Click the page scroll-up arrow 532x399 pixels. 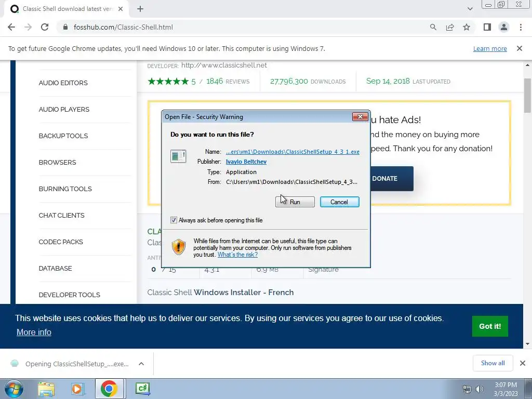528,65
